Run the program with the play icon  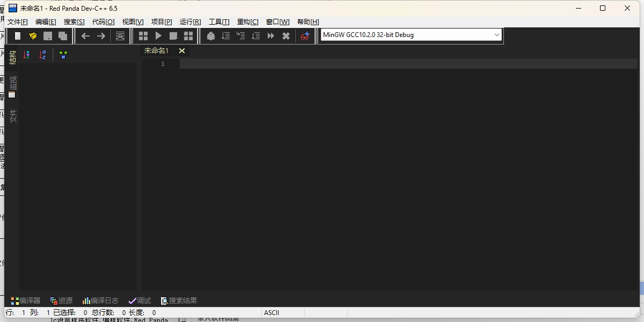click(158, 36)
